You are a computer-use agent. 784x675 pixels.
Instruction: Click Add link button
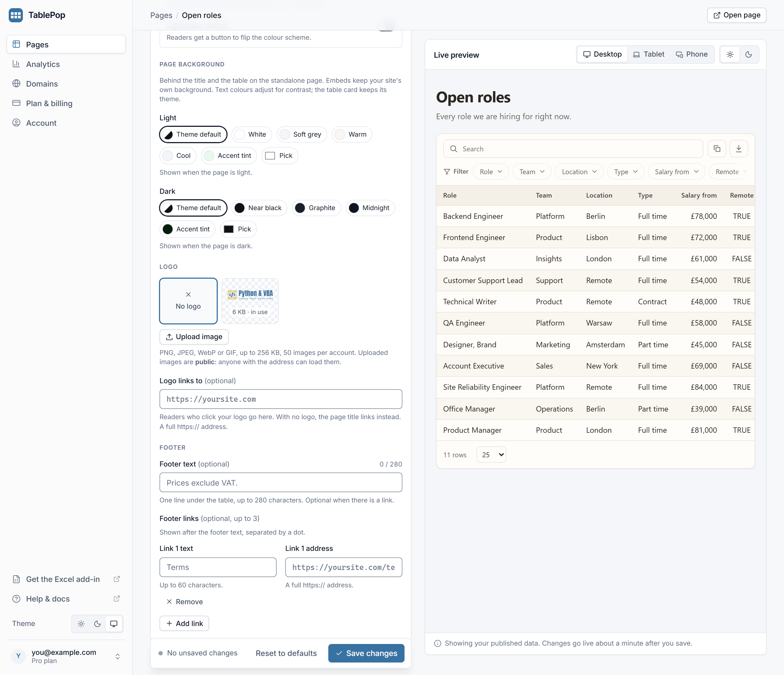coord(184,623)
